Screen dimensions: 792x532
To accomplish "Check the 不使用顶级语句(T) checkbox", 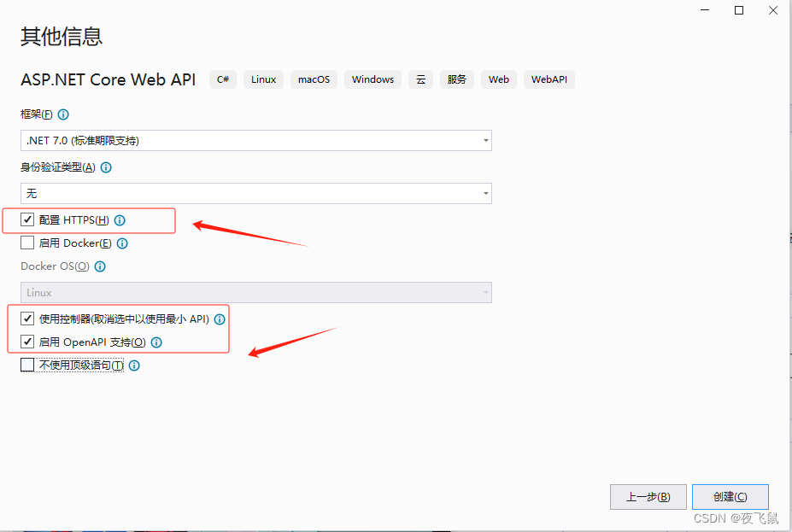I will [27, 365].
